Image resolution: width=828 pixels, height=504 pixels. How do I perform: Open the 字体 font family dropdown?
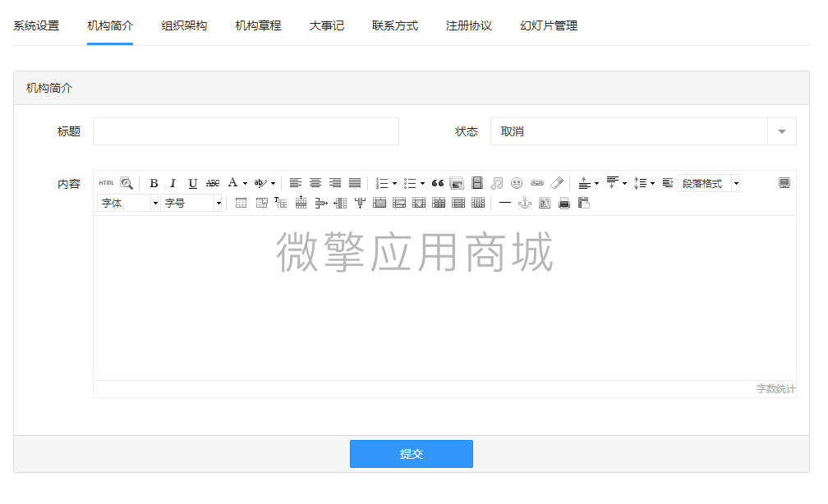click(x=128, y=204)
